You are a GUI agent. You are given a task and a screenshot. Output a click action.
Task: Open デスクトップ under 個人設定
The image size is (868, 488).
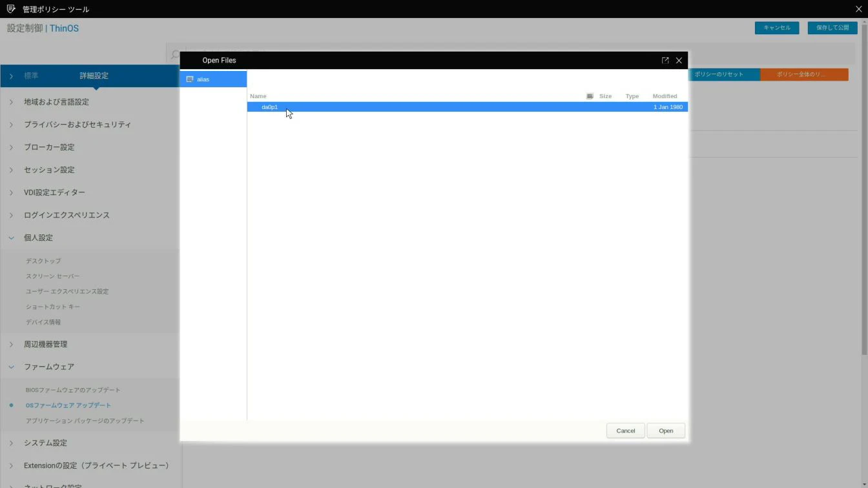coord(43,261)
